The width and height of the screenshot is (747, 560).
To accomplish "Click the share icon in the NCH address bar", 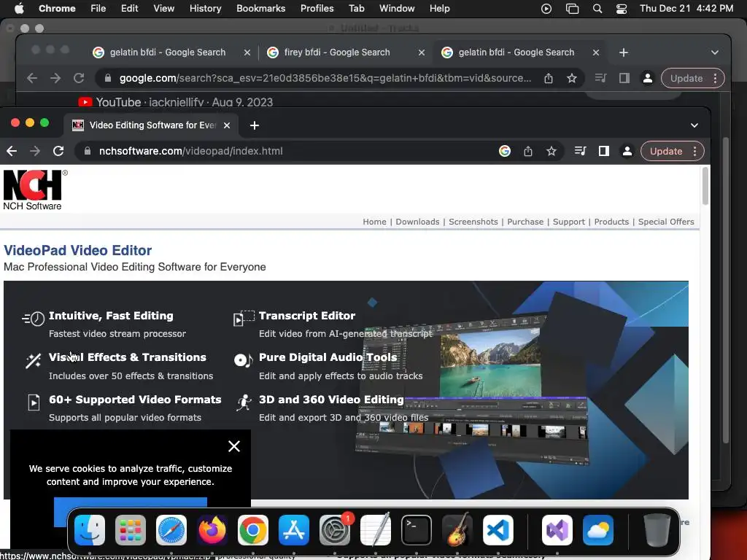I will (x=528, y=151).
